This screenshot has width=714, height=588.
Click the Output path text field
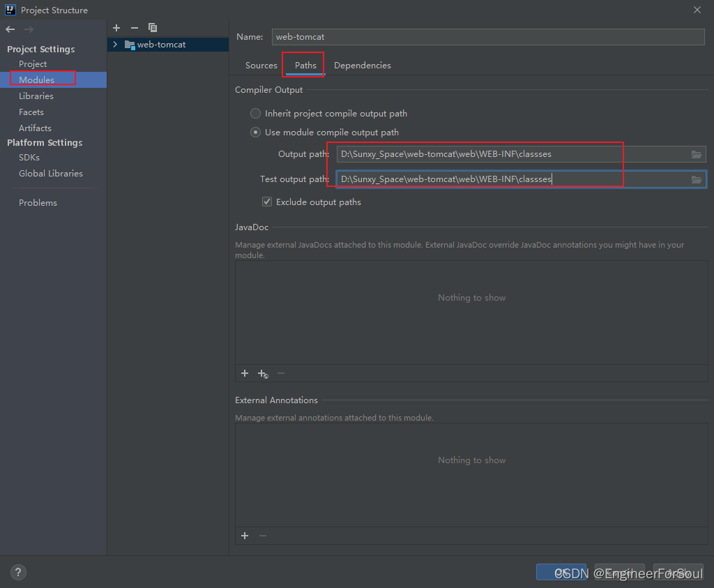(x=522, y=154)
